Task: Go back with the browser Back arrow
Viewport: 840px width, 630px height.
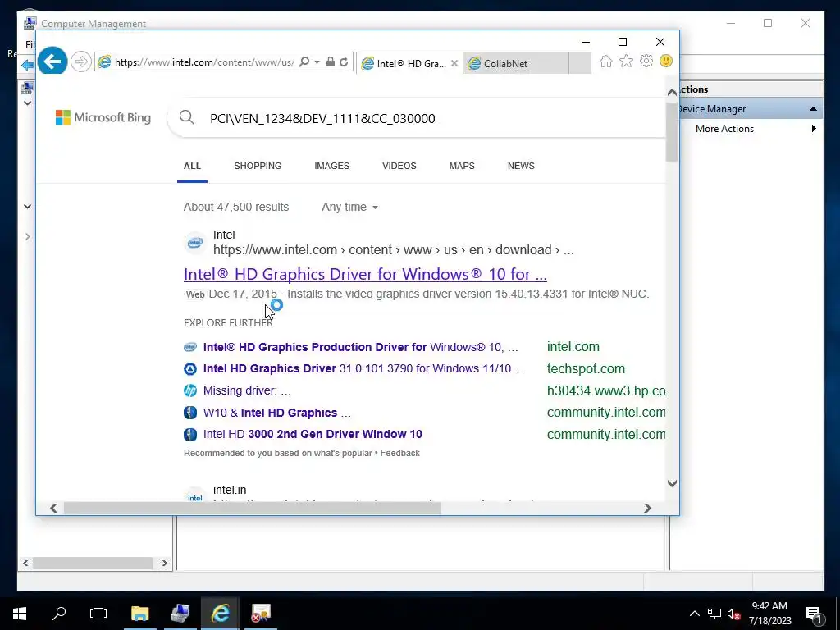Action: point(52,62)
